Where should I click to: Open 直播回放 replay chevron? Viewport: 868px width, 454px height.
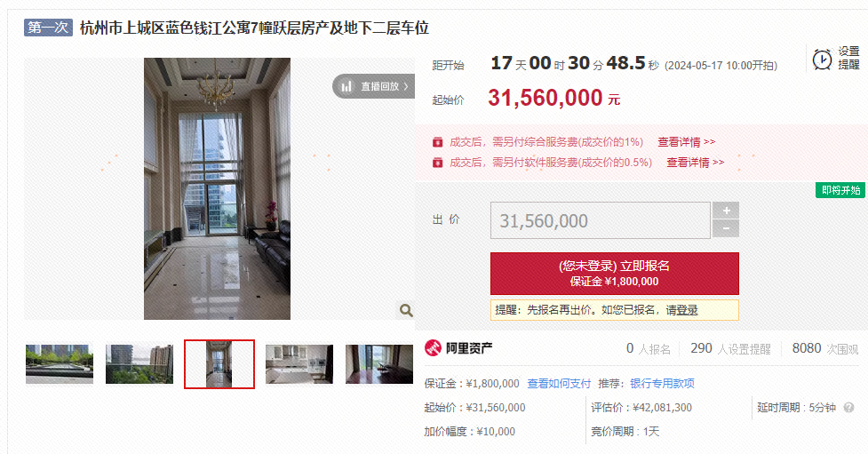[406, 86]
